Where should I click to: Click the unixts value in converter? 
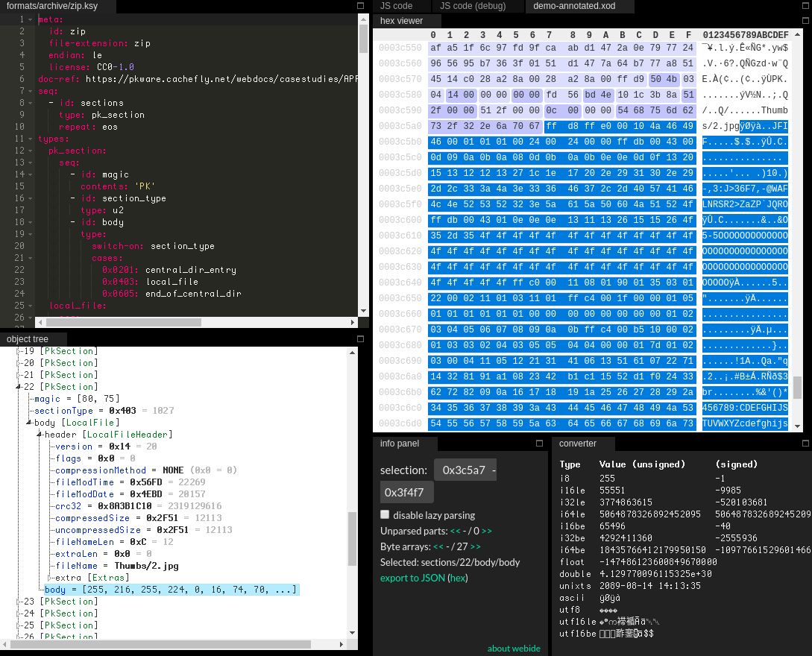coord(650,586)
